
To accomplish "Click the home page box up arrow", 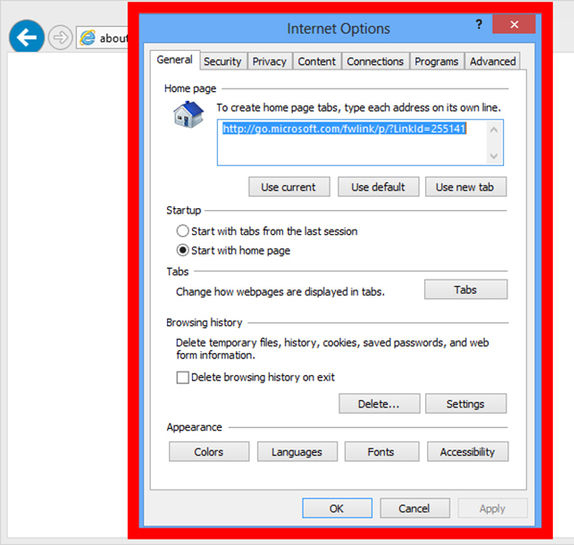I will click(x=494, y=130).
